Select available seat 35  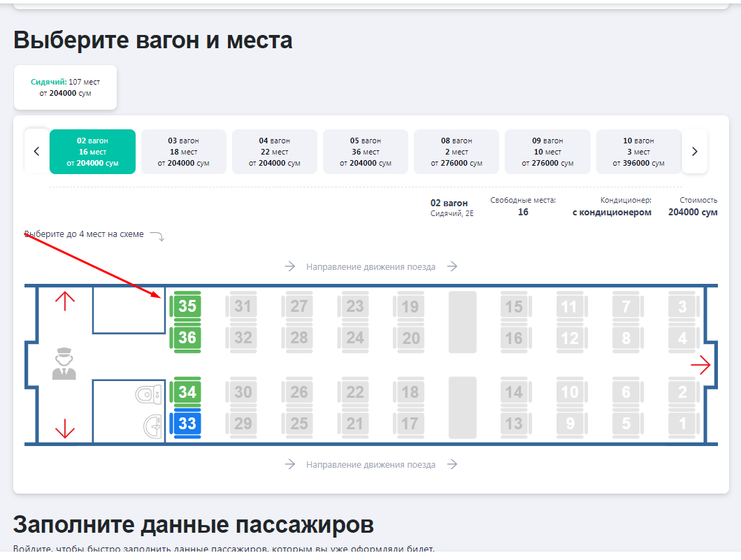pos(187,306)
